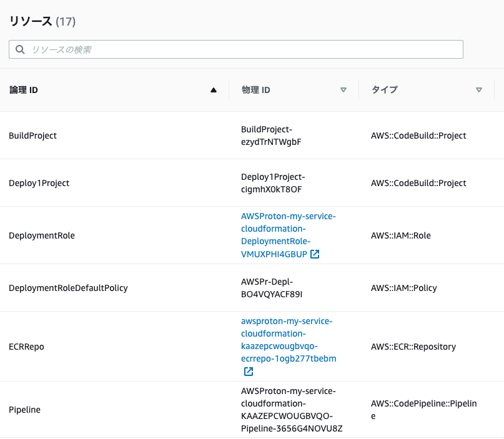Click physical ID AWSPr-Depl-BO4VQYACF89I
This screenshot has height=439, width=504.
[x=272, y=288]
